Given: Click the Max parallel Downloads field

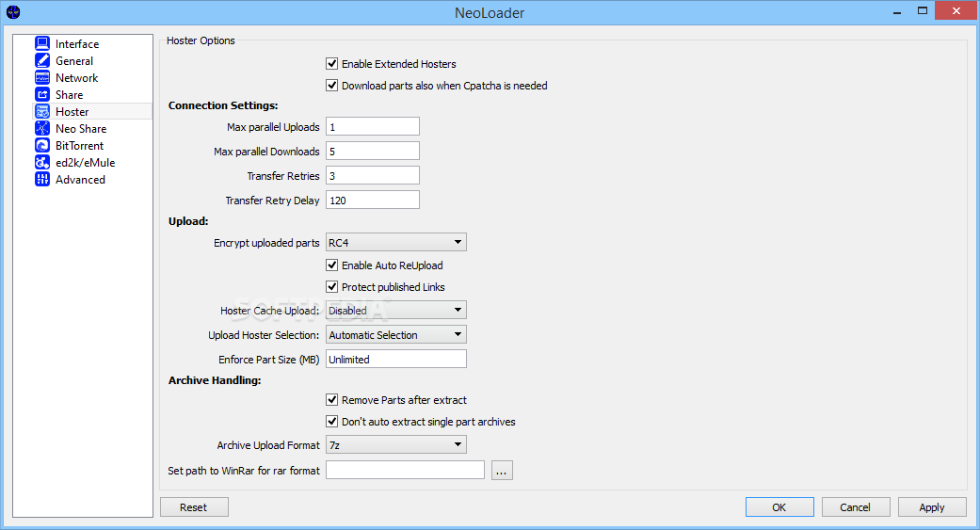Looking at the screenshot, I should pyautogui.click(x=373, y=151).
